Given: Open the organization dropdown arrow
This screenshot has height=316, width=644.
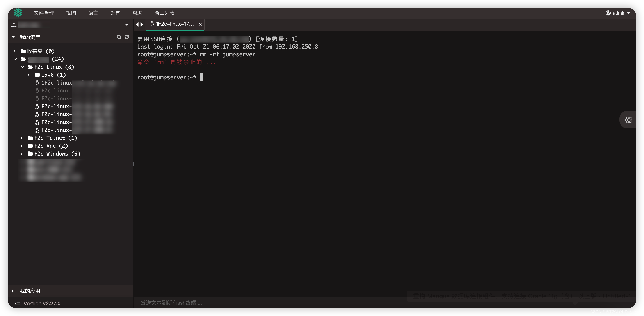Looking at the screenshot, I should [127, 25].
